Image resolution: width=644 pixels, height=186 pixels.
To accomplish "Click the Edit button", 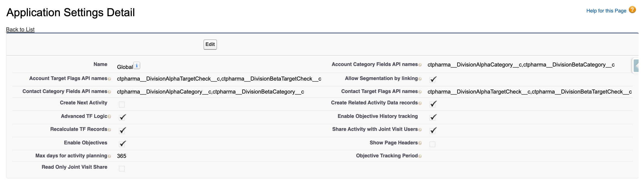I will [210, 45].
